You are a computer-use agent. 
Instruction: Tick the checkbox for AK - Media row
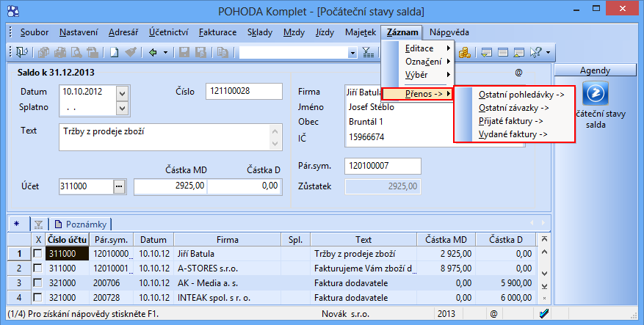[x=37, y=282]
